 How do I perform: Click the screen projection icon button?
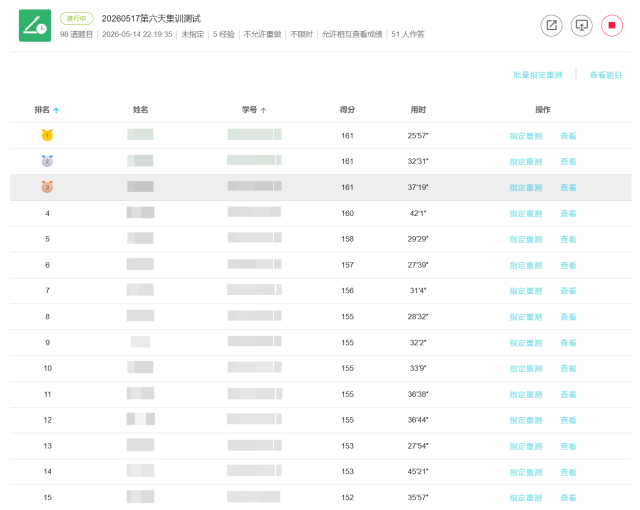pos(581,25)
